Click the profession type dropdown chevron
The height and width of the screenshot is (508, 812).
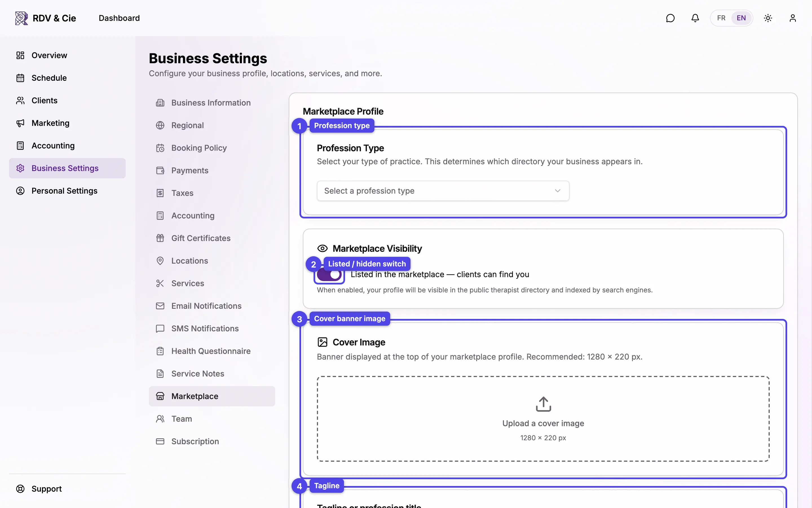click(x=557, y=191)
